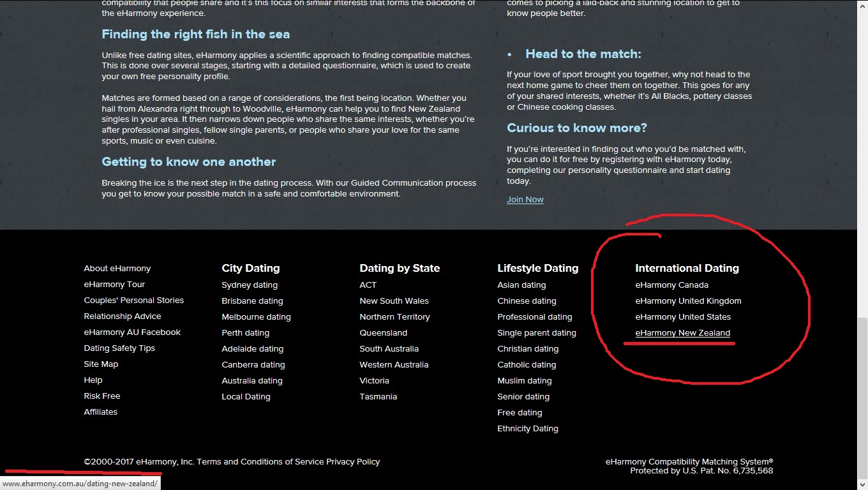Click the vertical scrollbar thumb
Viewport: 868px width, 490px height.
click(862, 397)
